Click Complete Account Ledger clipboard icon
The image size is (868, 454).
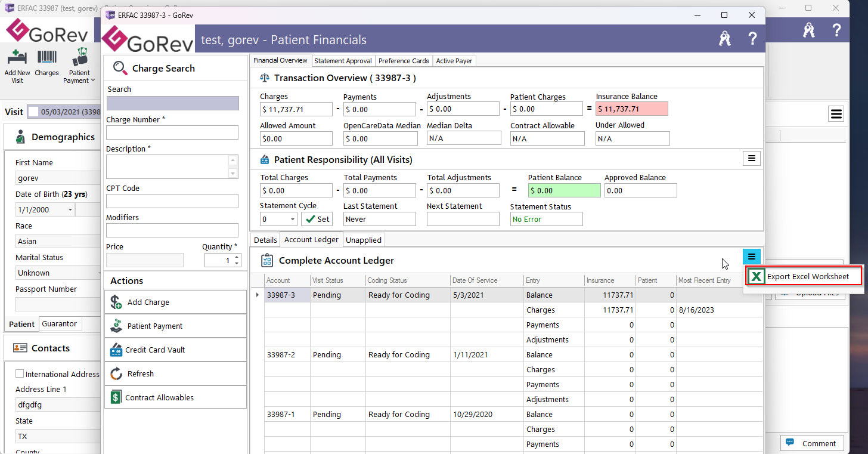pyautogui.click(x=267, y=261)
